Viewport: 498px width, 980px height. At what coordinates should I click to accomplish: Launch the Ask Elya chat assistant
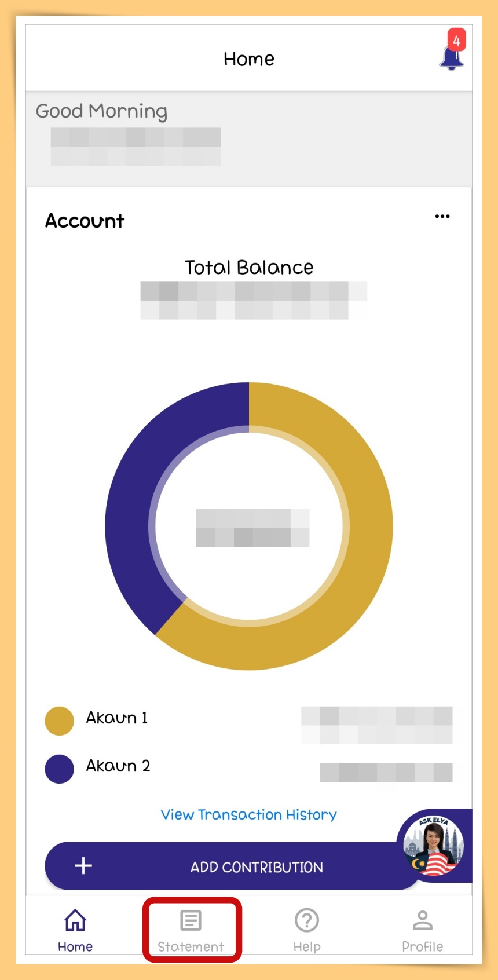click(434, 845)
